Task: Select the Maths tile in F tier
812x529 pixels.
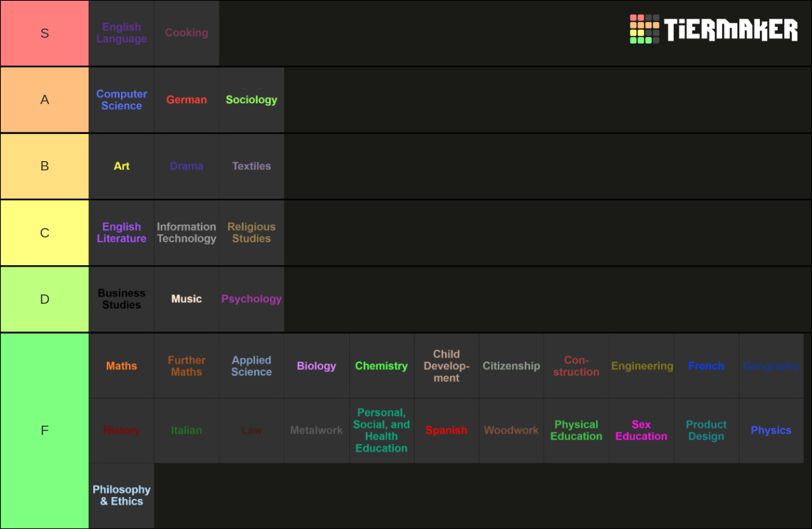Action: pos(121,366)
